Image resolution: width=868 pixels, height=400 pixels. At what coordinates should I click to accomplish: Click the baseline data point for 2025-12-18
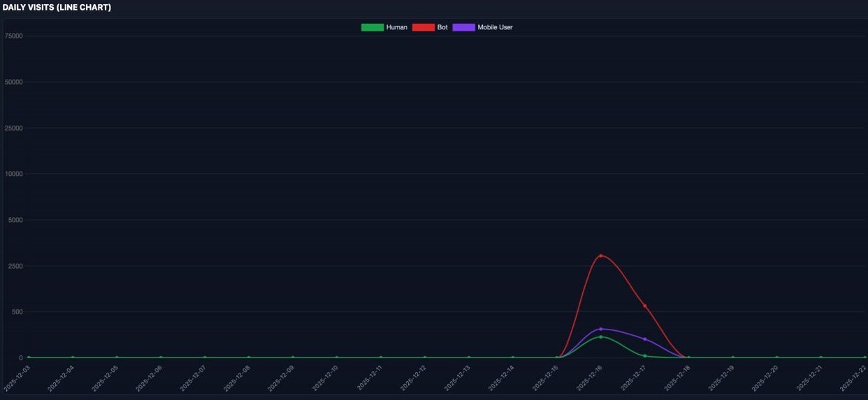(x=688, y=357)
